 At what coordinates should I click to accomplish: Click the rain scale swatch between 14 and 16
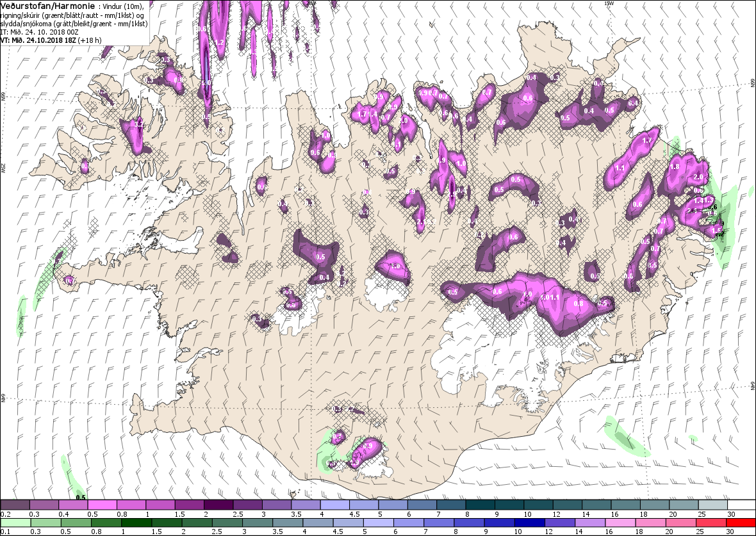[x=591, y=523]
